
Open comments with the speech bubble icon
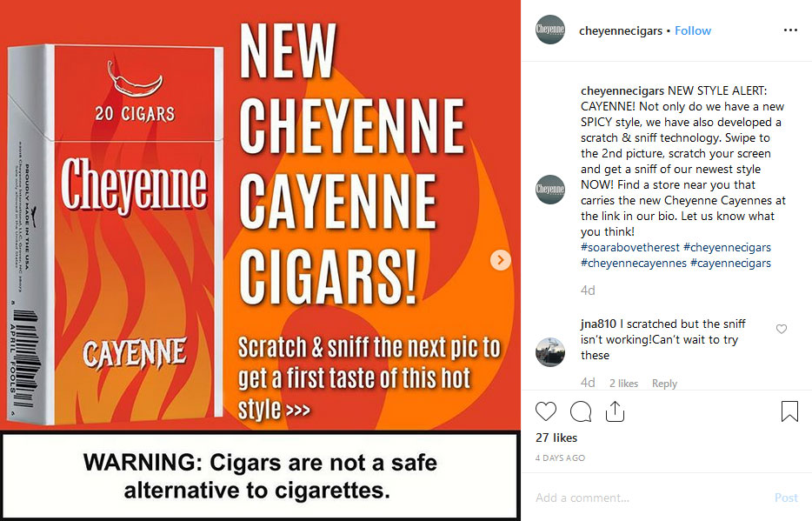(581, 411)
